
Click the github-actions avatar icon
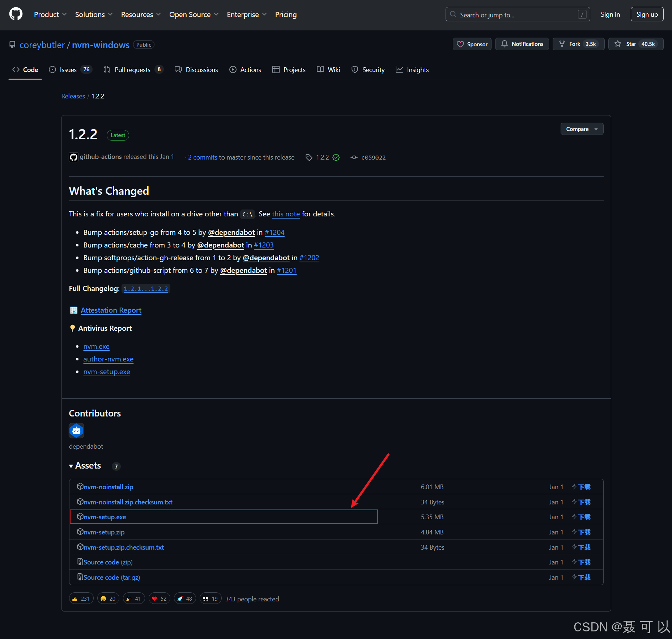pos(73,157)
